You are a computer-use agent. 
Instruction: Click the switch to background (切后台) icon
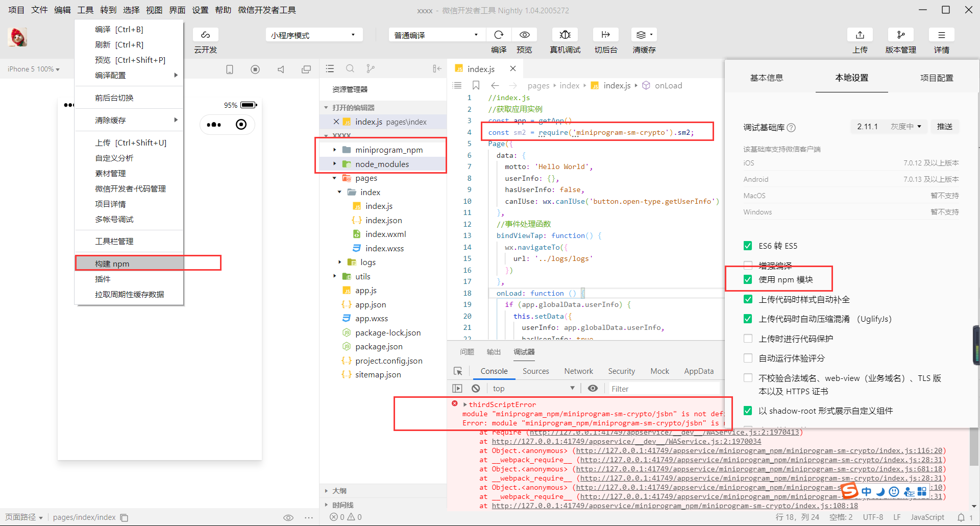point(606,35)
